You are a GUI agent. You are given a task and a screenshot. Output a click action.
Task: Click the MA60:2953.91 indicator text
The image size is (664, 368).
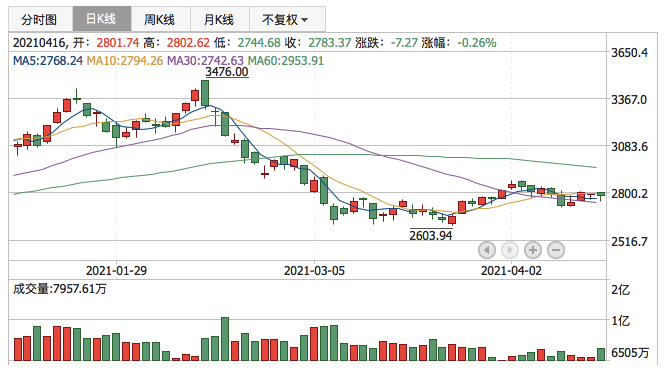(286, 61)
